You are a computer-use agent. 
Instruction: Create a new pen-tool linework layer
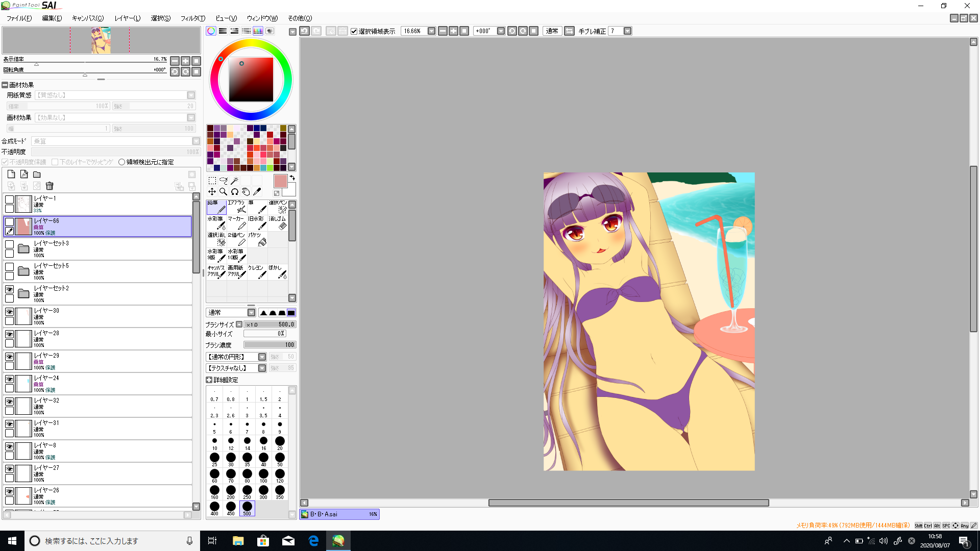pos(24,174)
